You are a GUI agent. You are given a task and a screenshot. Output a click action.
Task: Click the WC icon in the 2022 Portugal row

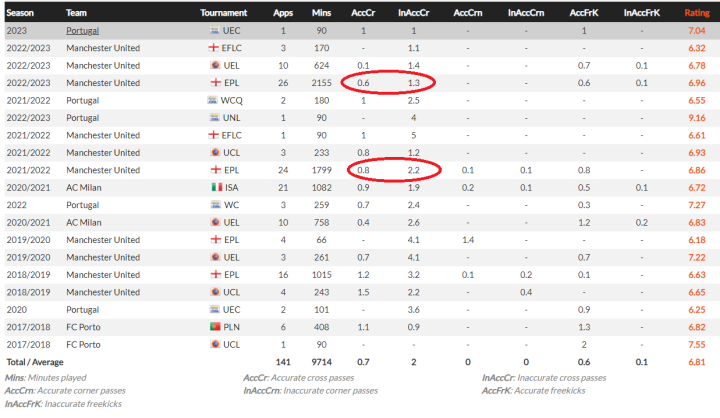click(x=212, y=205)
